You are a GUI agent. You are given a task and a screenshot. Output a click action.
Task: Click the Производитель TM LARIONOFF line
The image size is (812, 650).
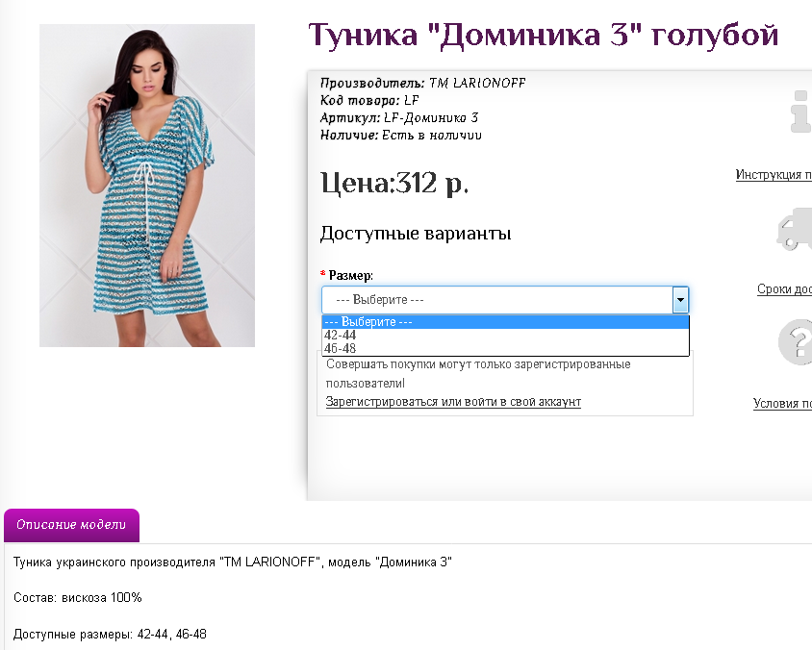click(422, 83)
